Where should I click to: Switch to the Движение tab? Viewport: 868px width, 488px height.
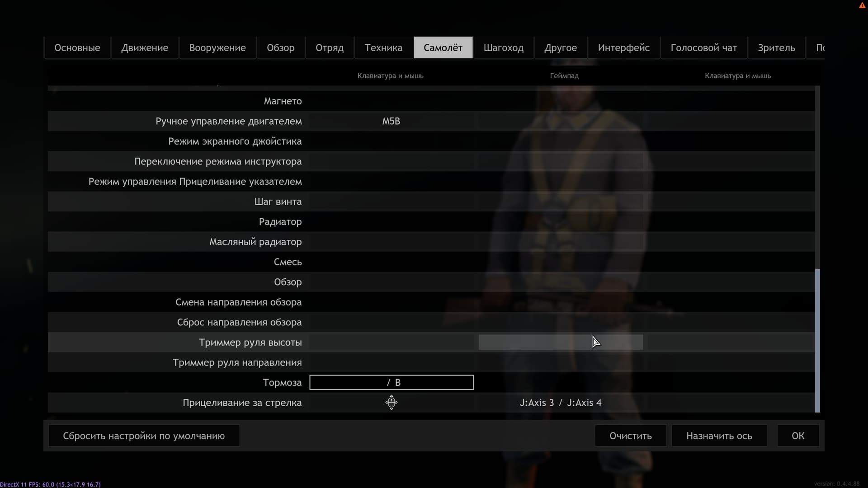(x=145, y=47)
